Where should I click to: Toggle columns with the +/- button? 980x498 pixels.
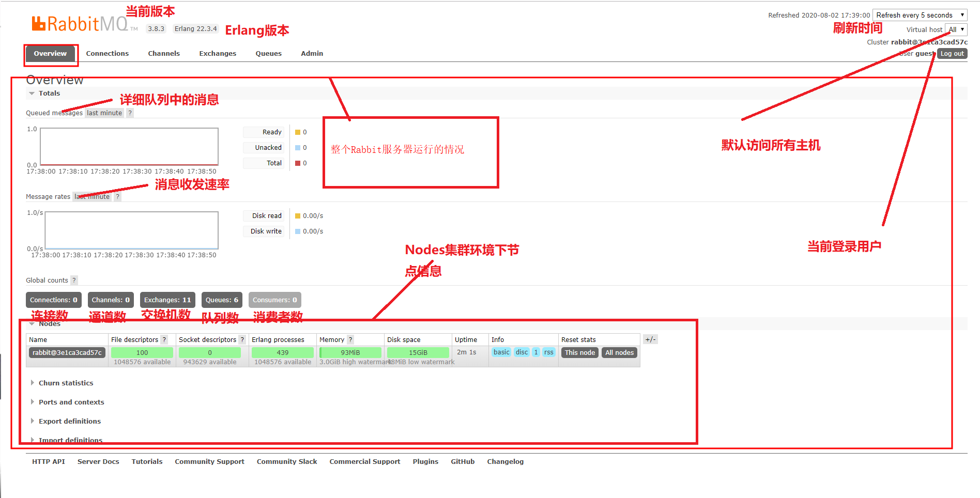650,339
